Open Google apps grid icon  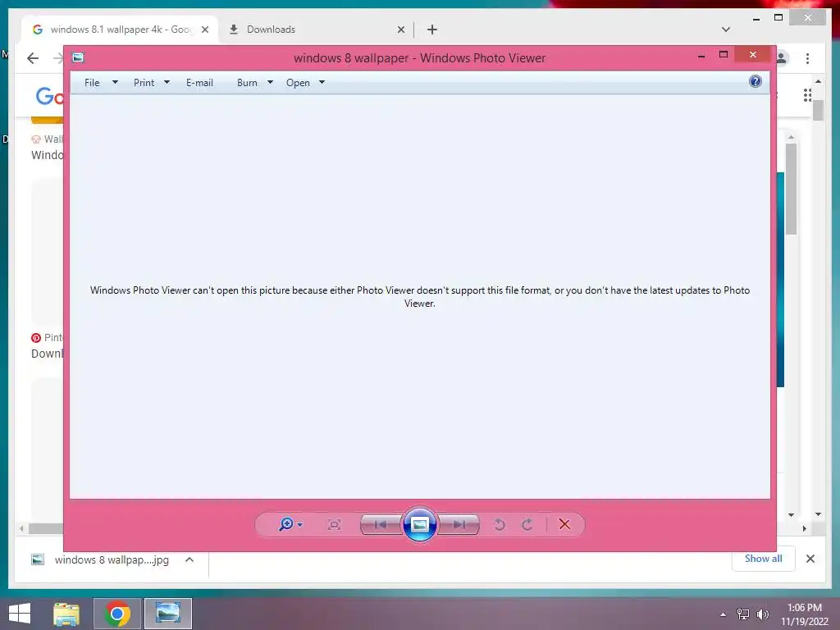(x=807, y=95)
